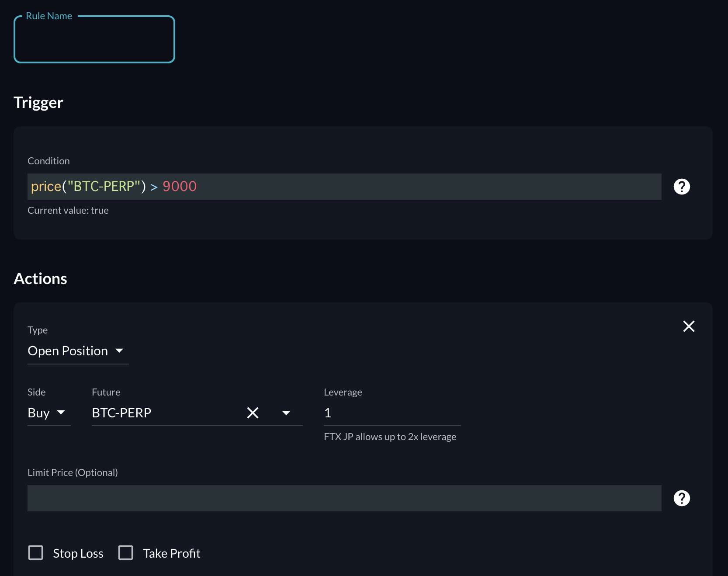Click the "price" keyword in the condition

(x=46, y=187)
